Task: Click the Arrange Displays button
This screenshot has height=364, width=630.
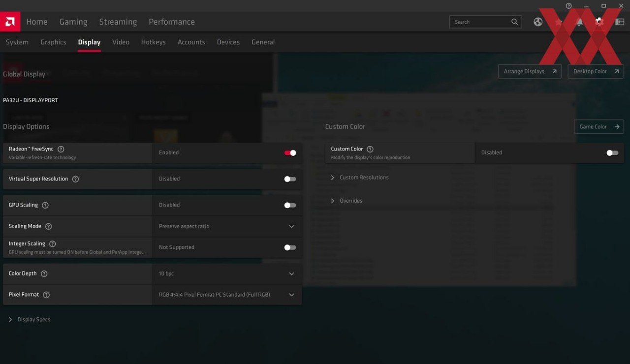Action: 530,71
